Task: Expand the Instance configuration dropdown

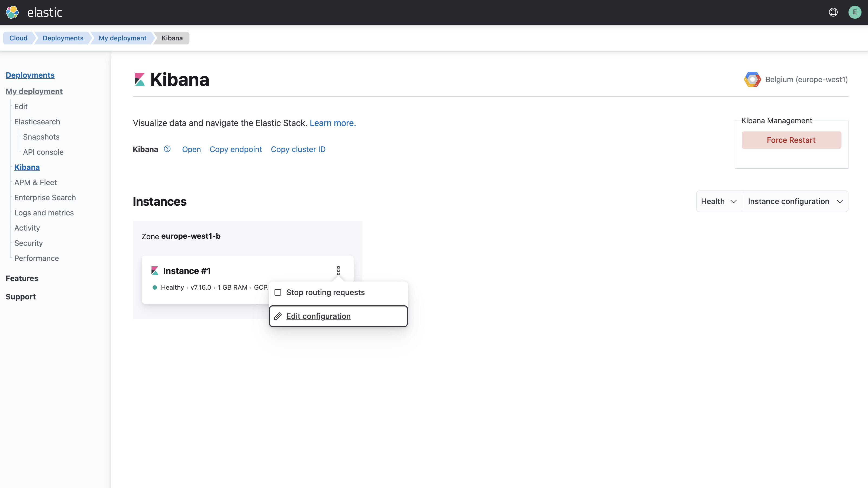Action: click(795, 202)
